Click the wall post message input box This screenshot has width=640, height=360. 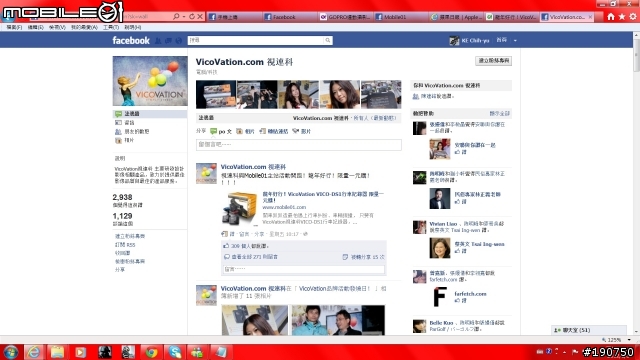[x=298, y=144]
